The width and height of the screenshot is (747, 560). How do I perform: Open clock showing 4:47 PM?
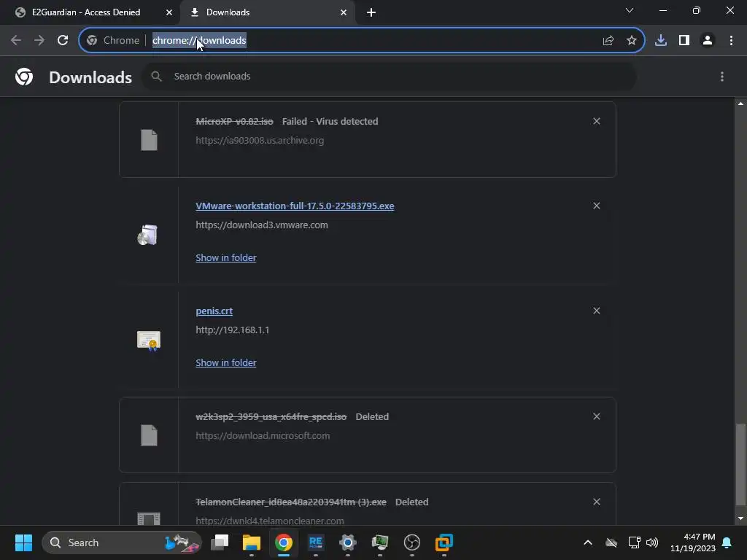[x=693, y=542]
